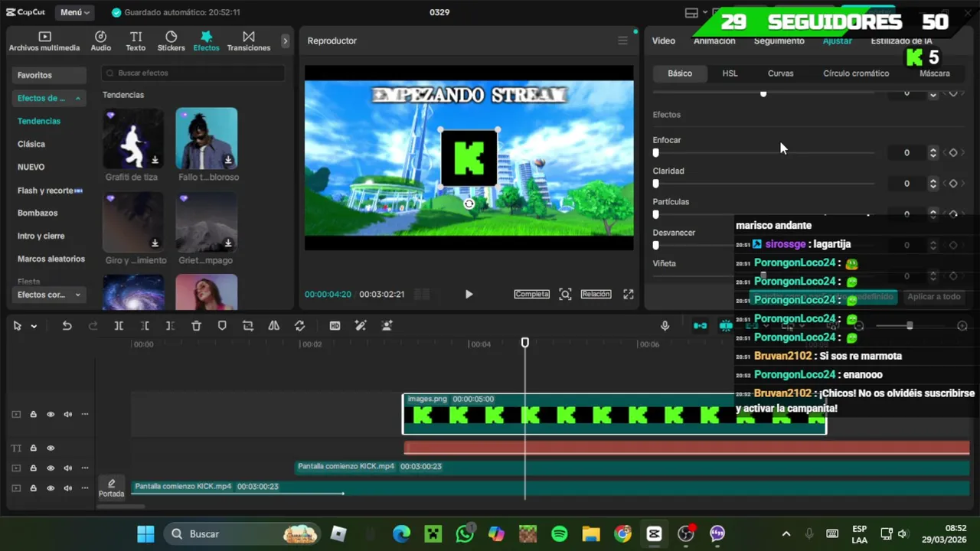Click the HD quality enhance icon
The image size is (980, 551).
click(x=335, y=325)
